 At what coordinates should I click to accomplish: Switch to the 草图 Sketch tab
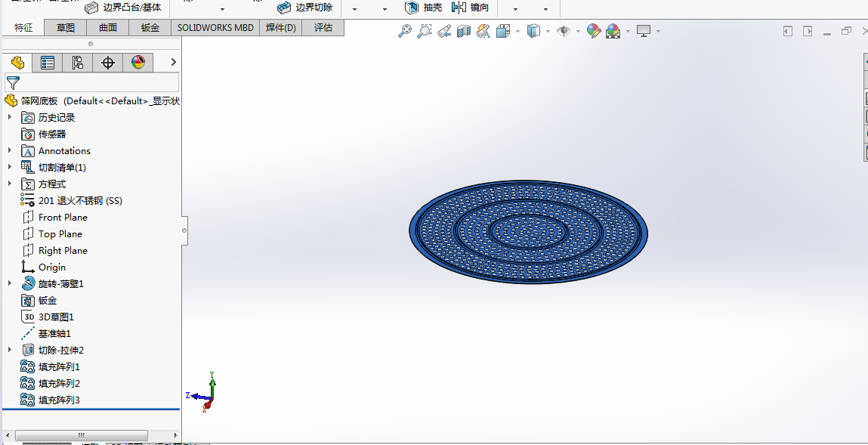[x=65, y=28]
